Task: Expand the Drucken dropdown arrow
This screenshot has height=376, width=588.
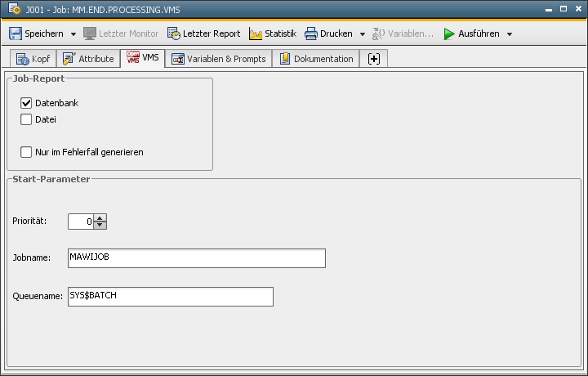Action: pos(363,34)
